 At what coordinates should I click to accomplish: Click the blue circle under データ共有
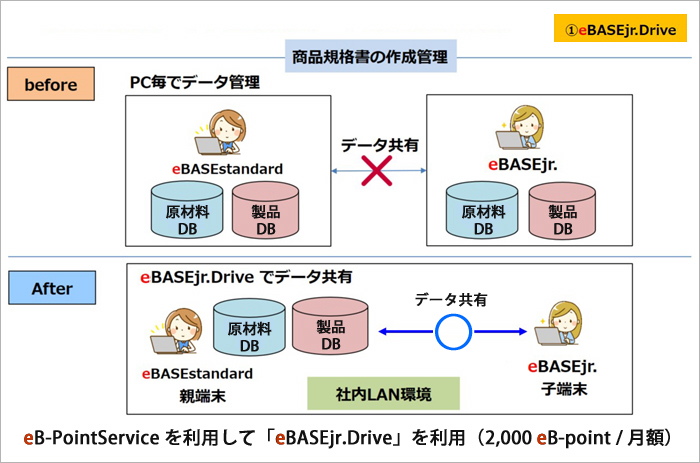453,332
